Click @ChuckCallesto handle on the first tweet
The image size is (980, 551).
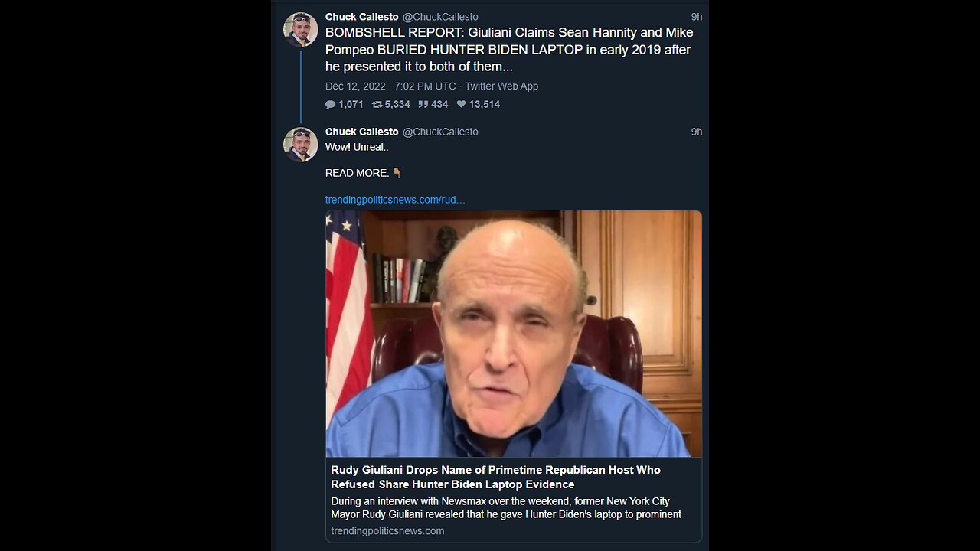pos(440,17)
